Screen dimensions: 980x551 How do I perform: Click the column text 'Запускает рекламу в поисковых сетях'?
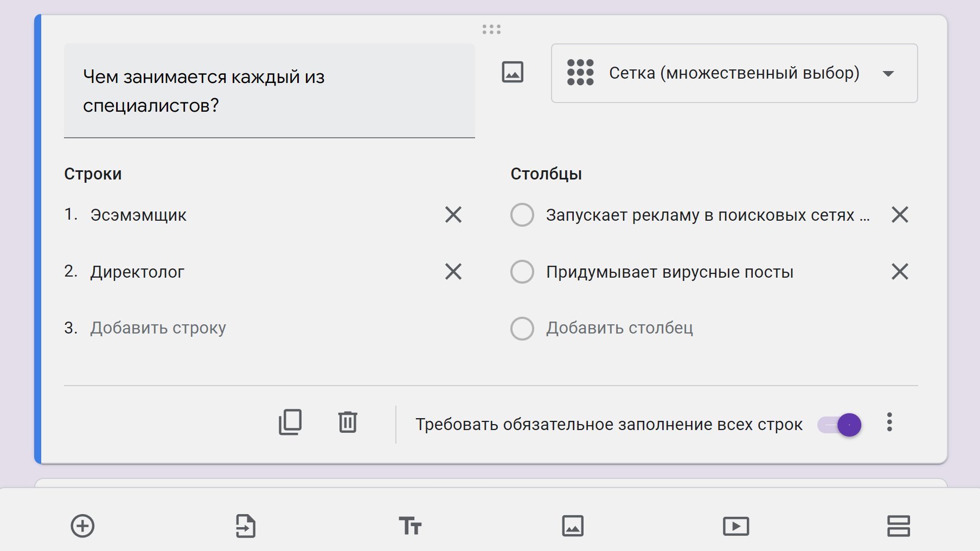tap(708, 215)
